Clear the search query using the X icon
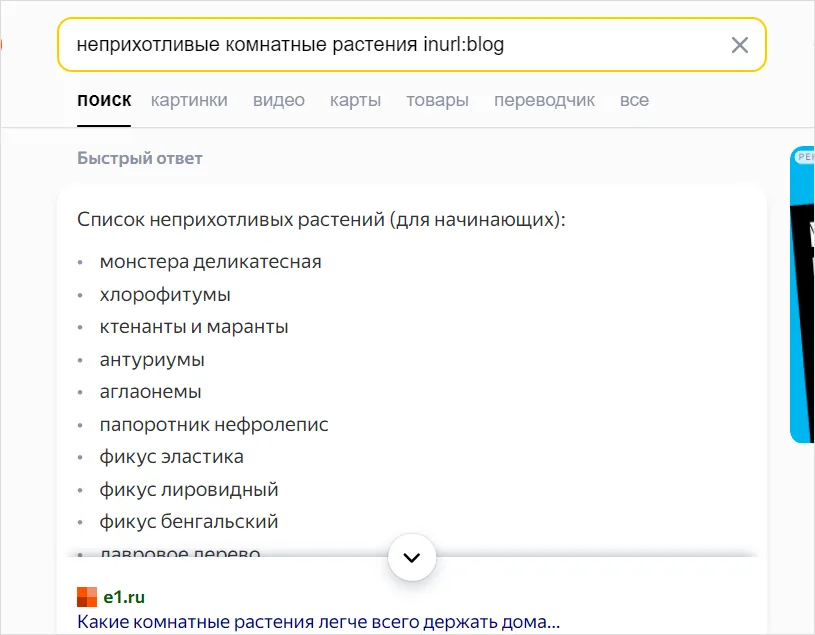The height and width of the screenshot is (635, 815). click(x=739, y=44)
